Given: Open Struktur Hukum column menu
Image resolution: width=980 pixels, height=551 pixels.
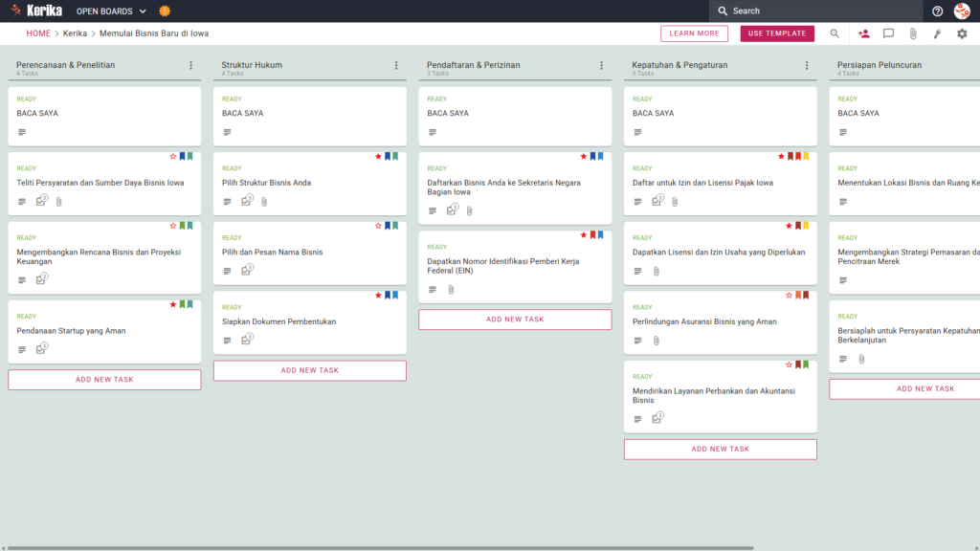Looking at the screenshot, I should pyautogui.click(x=396, y=65).
